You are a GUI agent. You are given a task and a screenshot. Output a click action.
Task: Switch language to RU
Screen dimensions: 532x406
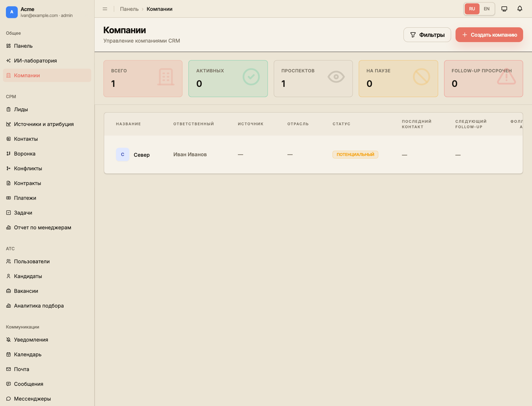pos(472,9)
